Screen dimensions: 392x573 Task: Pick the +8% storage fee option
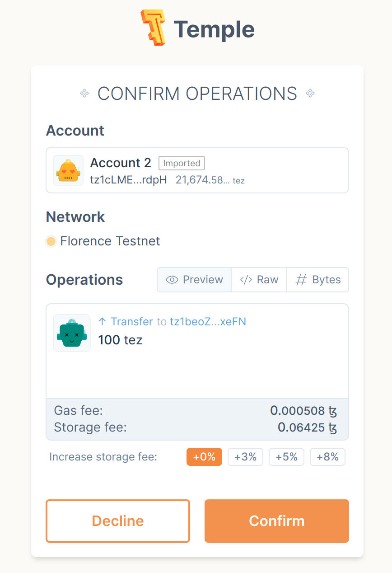click(327, 457)
